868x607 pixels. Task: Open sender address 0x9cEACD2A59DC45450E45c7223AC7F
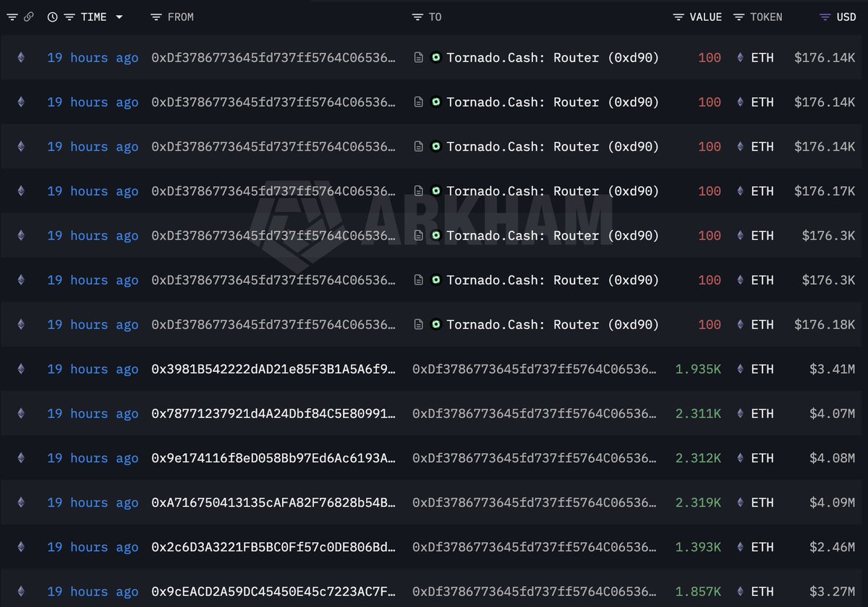pyautogui.click(x=273, y=592)
